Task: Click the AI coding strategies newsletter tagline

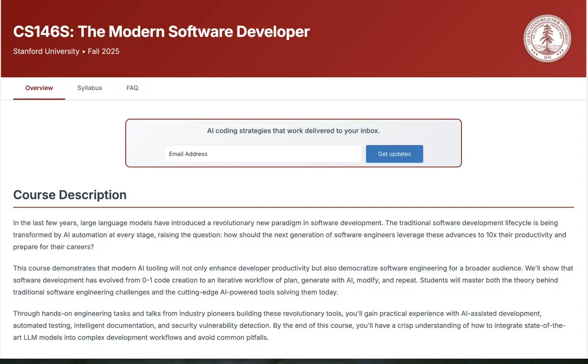Action: [294, 131]
